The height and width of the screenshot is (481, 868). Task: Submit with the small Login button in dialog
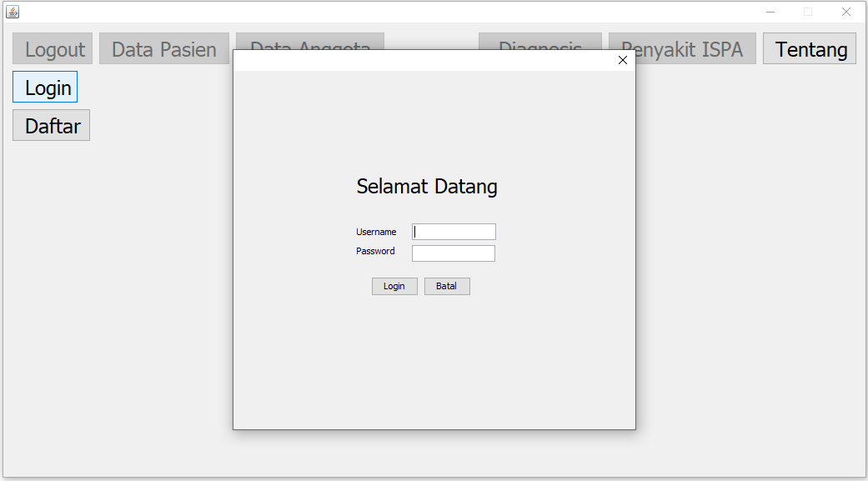click(394, 287)
